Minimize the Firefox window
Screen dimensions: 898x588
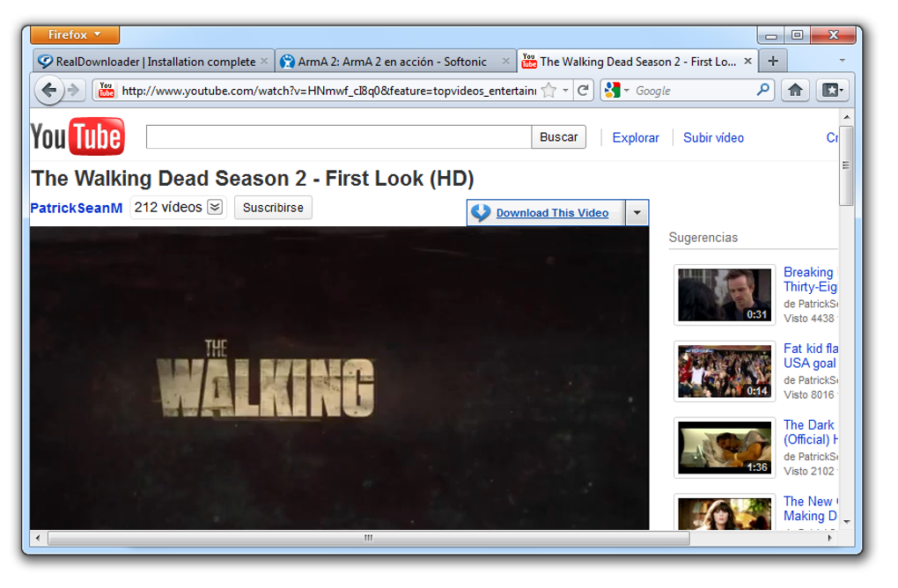771,35
